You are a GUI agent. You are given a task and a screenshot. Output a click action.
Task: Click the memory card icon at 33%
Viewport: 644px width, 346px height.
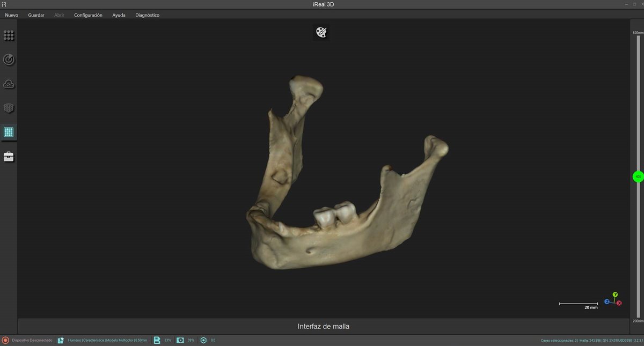(157, 340)
